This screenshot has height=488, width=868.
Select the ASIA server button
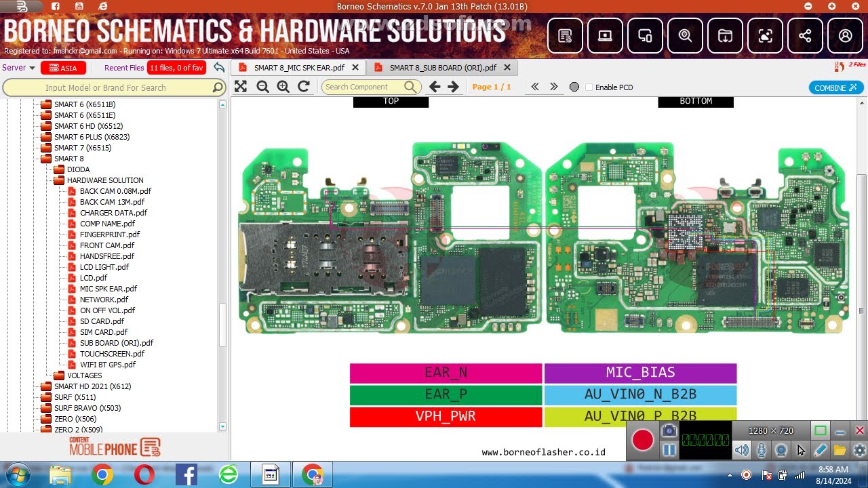63,68
